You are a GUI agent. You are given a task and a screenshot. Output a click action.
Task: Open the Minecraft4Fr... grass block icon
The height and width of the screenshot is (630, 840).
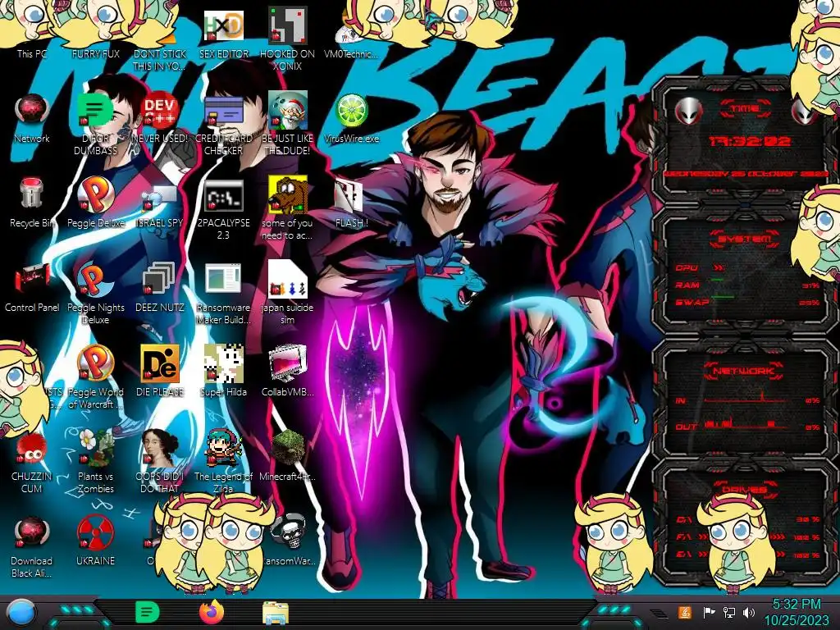click(287, 449)
